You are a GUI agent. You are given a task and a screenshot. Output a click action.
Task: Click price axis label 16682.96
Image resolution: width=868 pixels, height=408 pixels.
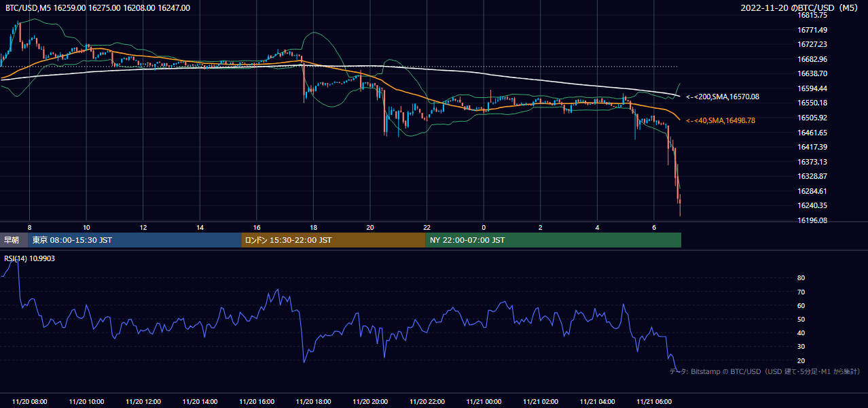(x=812, y=59)
